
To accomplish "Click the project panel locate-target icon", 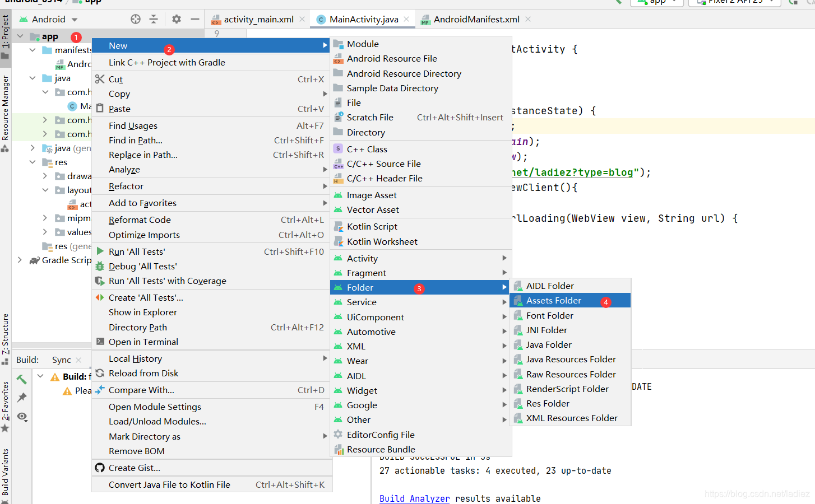I will [136, 19].
